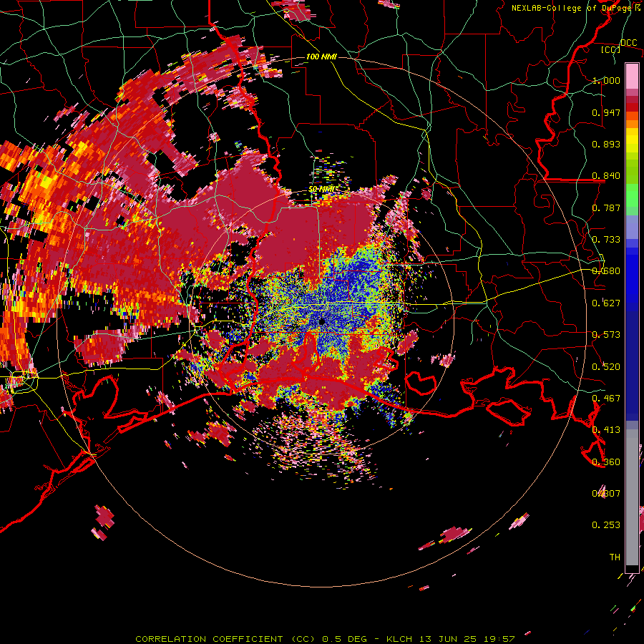Select the 0.680 legend value
Image resolution: width=644 pixels, height=644 pixels.
click(606, 271)
